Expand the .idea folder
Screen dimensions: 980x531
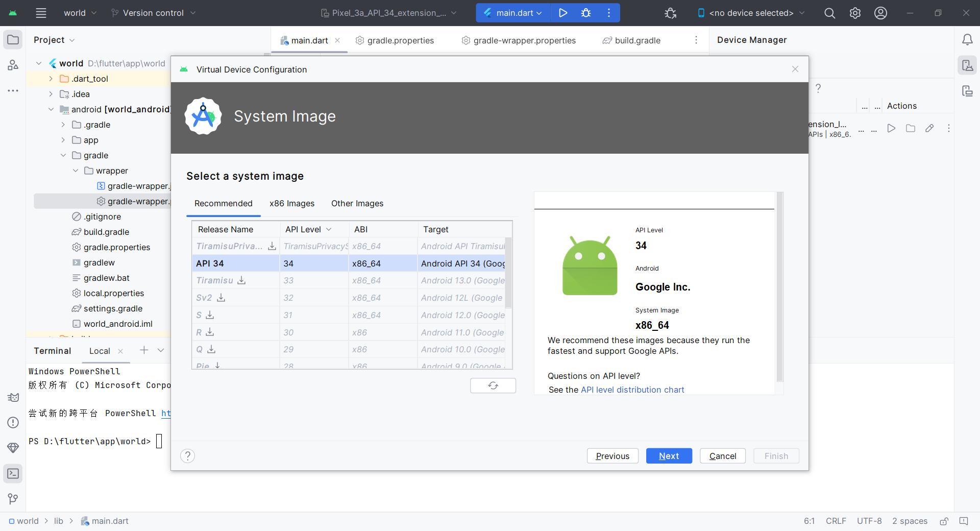point(51,94)
